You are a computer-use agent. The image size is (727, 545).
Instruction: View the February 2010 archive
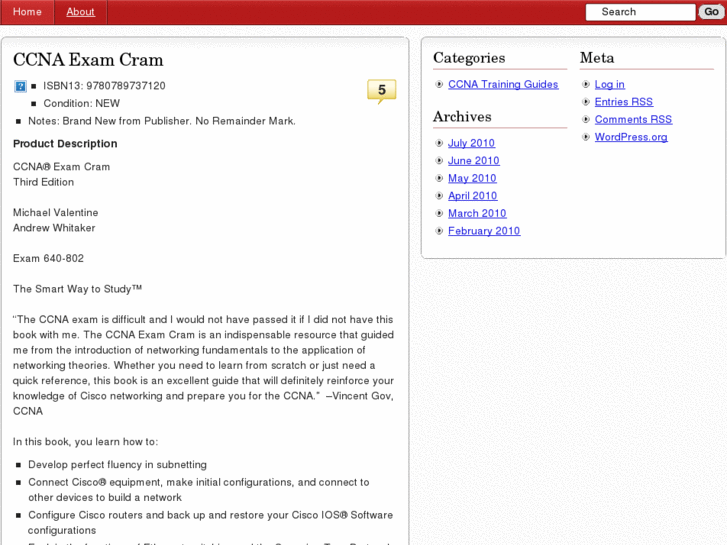coord(484,231)
